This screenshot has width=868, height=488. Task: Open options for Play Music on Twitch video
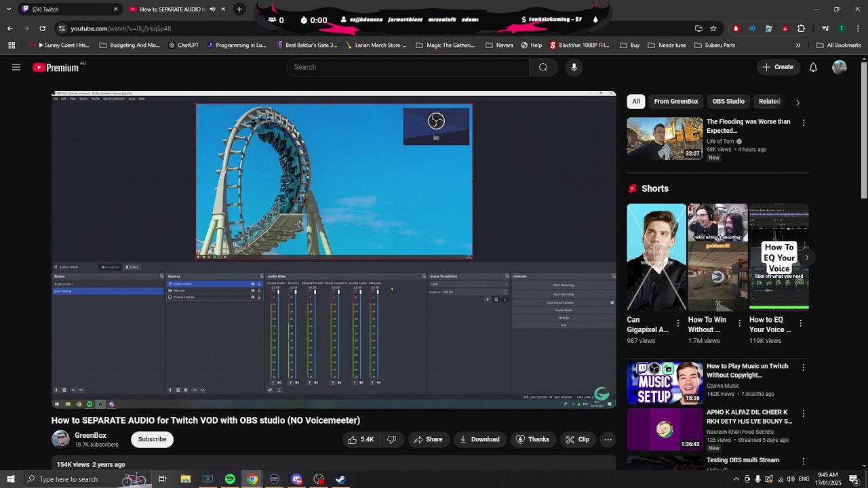804,367
